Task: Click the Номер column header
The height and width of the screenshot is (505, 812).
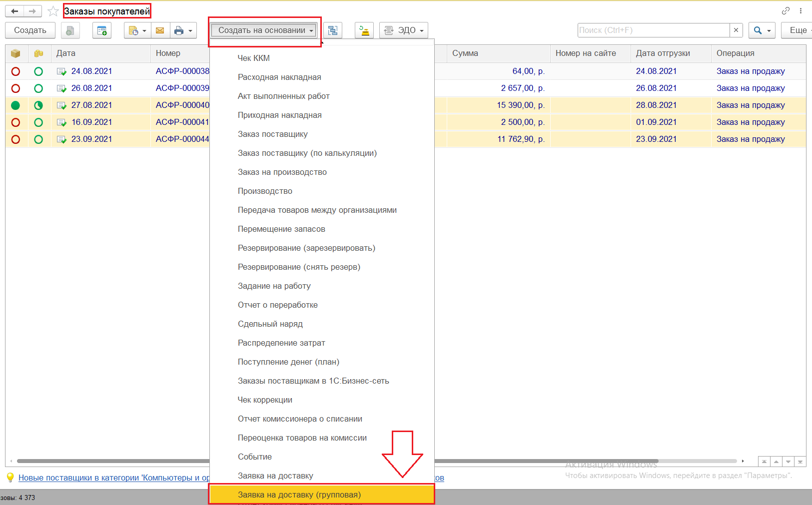Action: point(180,53)
